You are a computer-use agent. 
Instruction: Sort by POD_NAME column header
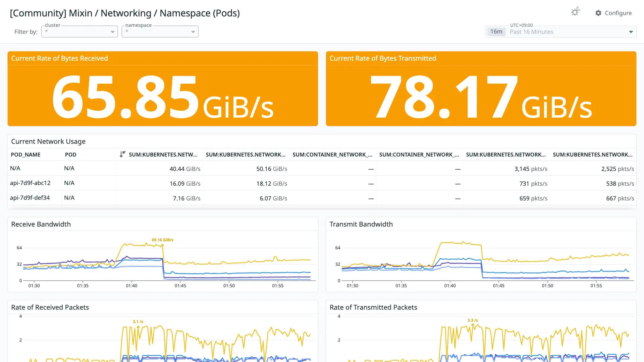25,155
